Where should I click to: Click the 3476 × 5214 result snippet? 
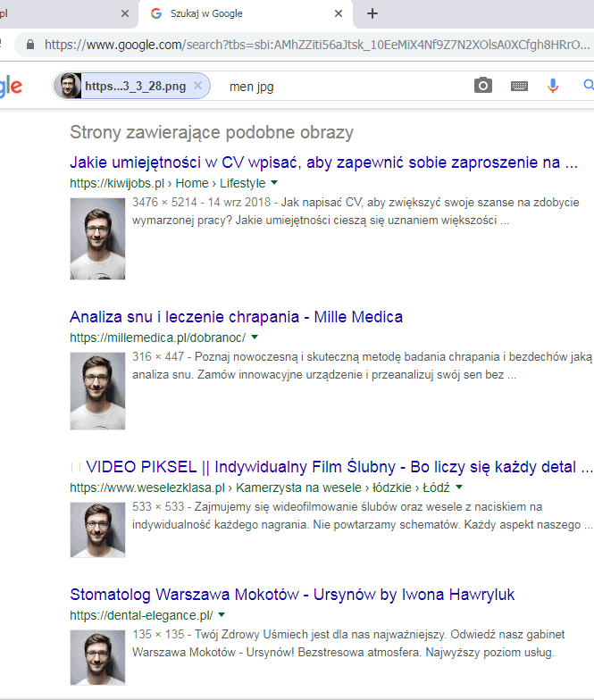[x=356, y=211]
